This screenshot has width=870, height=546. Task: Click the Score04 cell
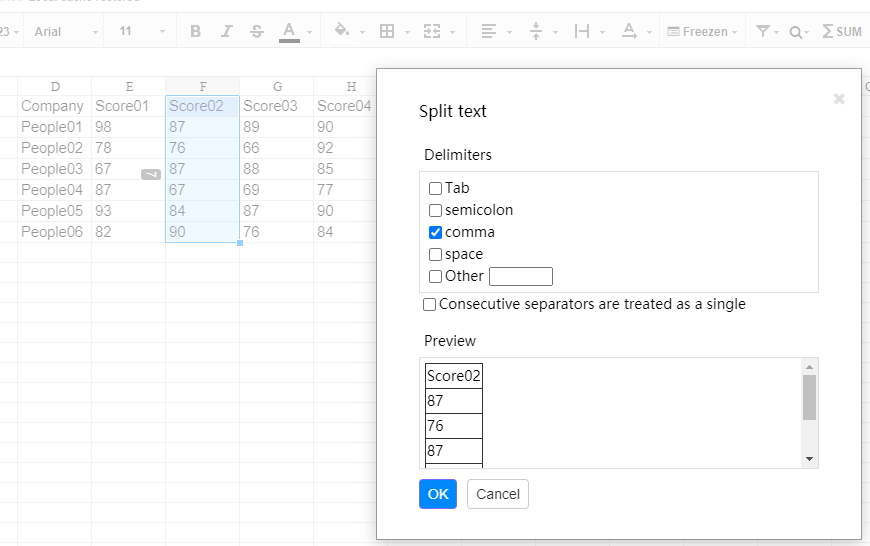pos(345,106)
